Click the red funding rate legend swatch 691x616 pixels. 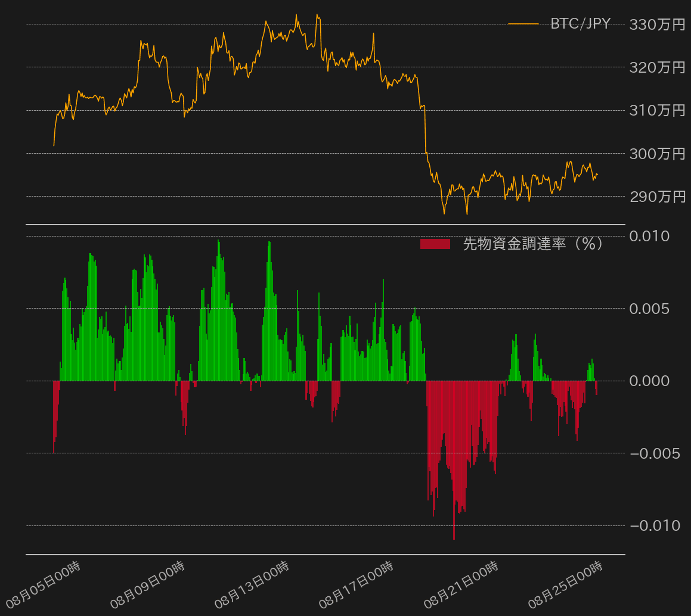pyautogui.click(x=435, y=244)
